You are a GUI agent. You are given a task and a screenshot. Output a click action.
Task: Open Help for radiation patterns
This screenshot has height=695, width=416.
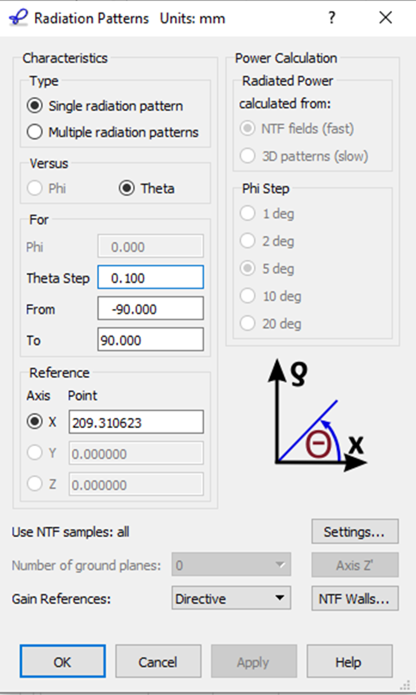pos(350,661)
